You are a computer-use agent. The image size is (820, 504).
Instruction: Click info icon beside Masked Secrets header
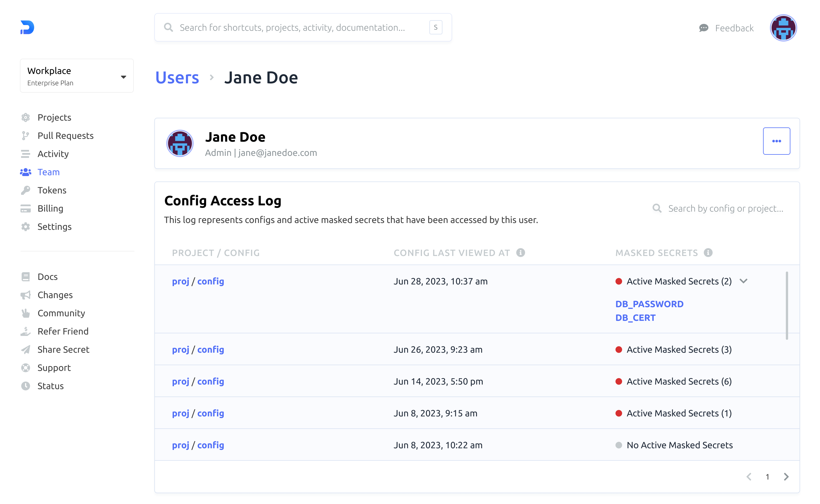click(x=708, y=253)
